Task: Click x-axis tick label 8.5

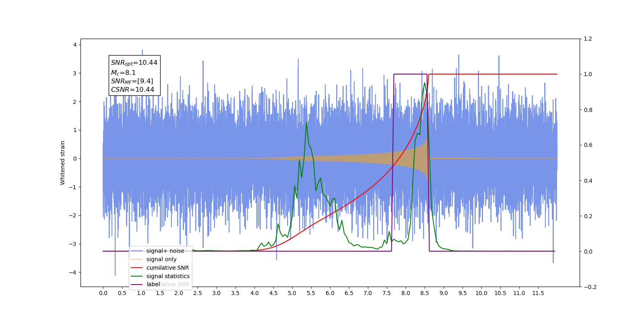Action: point(425,293)
